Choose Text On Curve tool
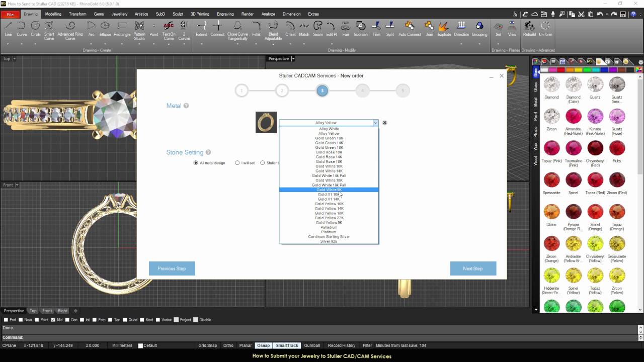Screen dimensions: 644x362 (169, 31)
